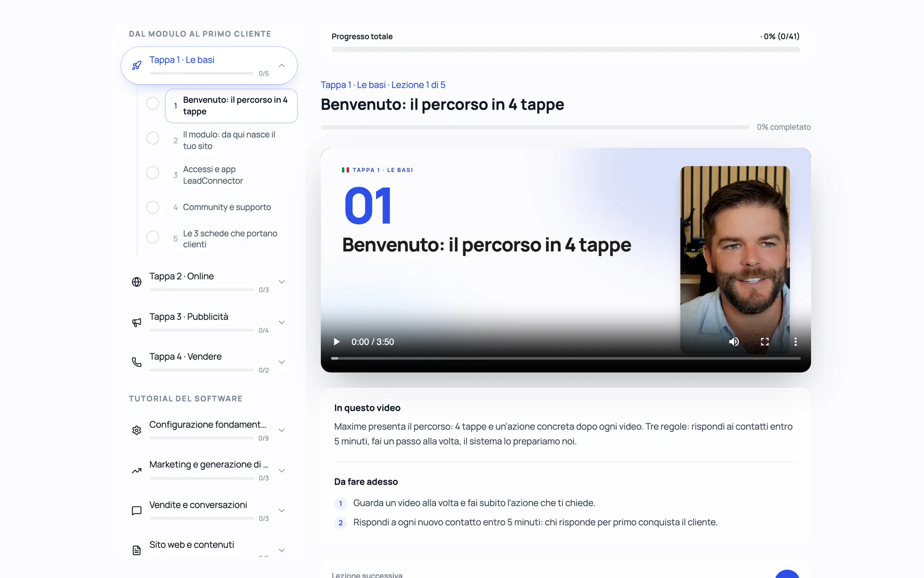Collapse the Tappa 1 Le basi section
This screenshot has width=924, height=578.
[x=282, y=66]
